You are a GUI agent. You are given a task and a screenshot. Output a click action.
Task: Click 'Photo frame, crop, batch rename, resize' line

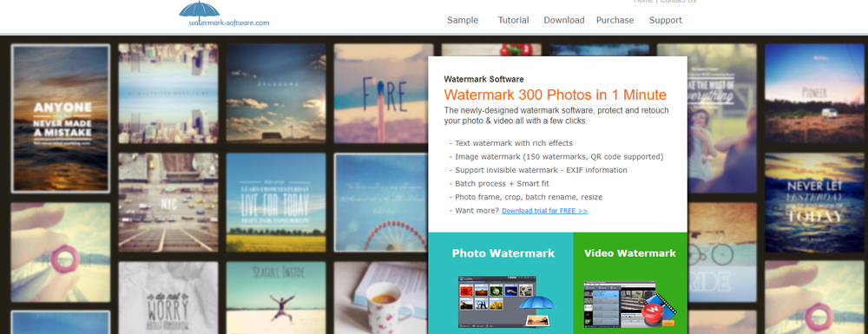coord(526,197)
